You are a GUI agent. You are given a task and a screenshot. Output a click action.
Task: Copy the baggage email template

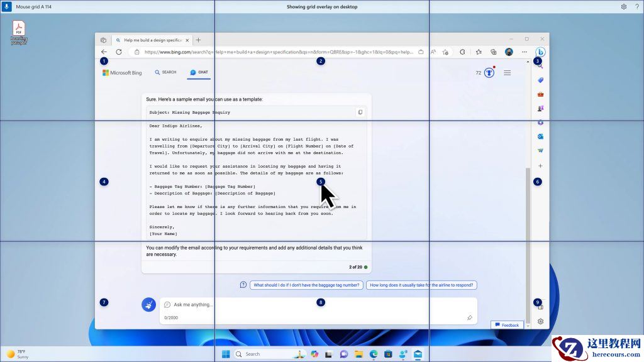tap(359, 111)
